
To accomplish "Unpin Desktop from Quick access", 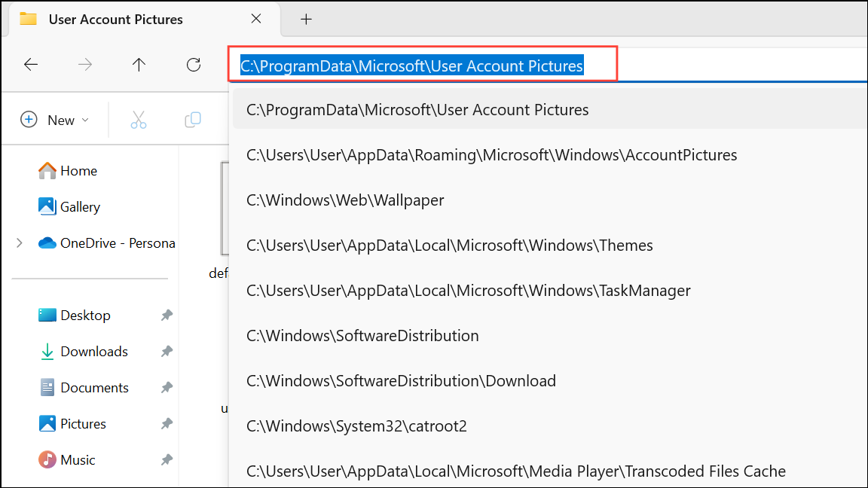I will (167, 315).
